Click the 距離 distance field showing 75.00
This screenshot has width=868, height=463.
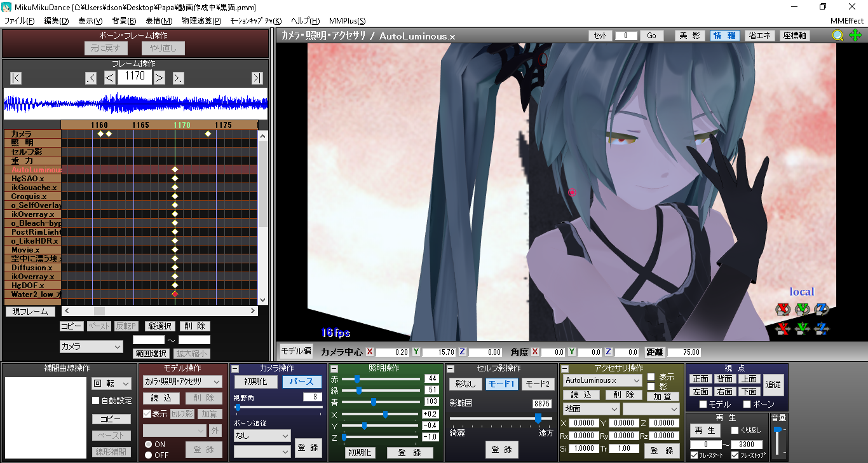[684, 352]
